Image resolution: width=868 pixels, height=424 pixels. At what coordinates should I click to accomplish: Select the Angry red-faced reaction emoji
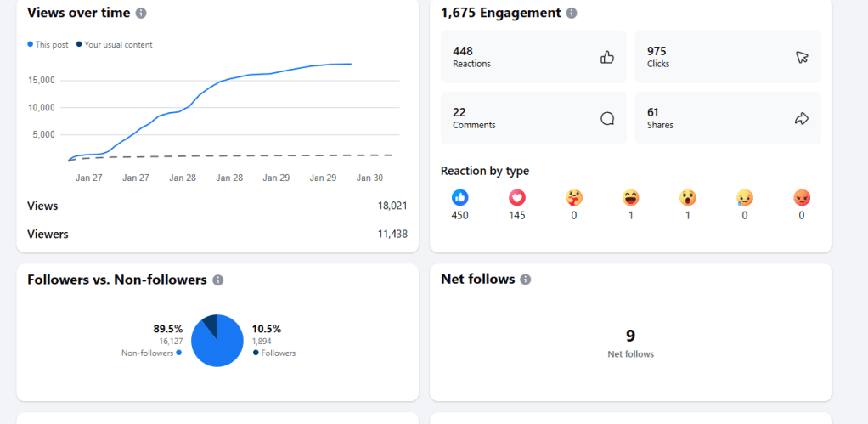[x=802, y=197]
